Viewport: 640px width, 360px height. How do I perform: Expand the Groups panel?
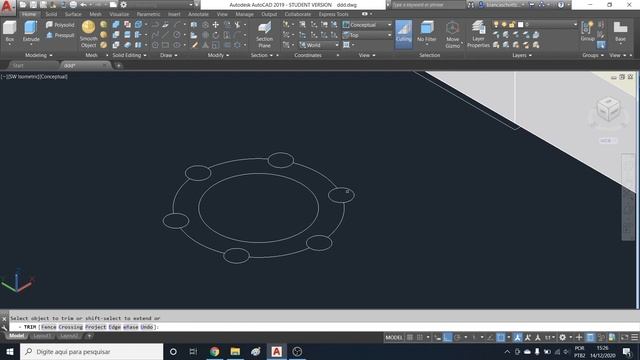593,55
